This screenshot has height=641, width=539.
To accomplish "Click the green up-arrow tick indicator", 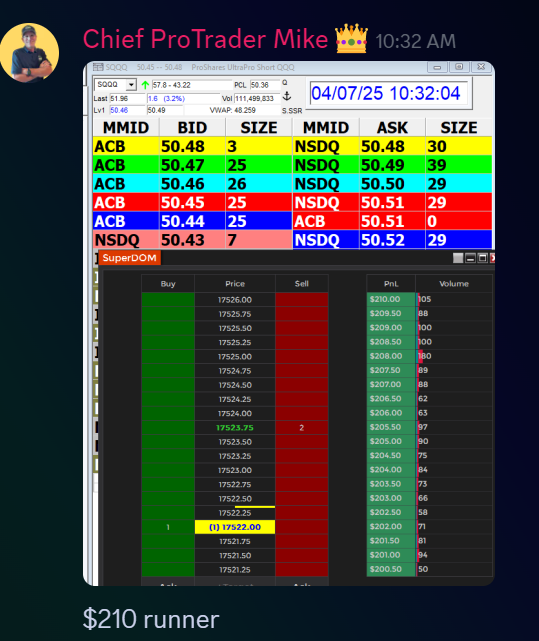I will point(145,85).
